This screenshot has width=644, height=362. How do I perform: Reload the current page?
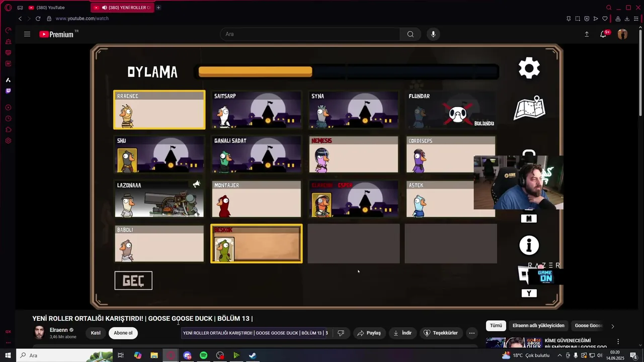tap(38, 19)
